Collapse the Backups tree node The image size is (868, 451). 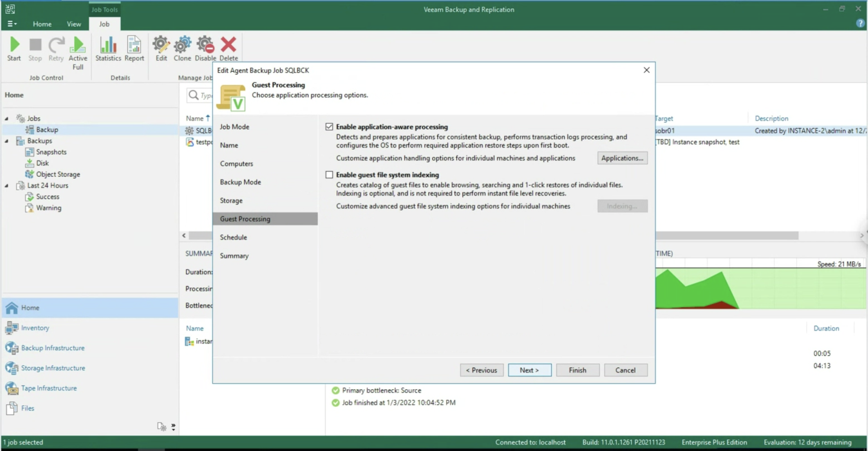coord(7,141)
